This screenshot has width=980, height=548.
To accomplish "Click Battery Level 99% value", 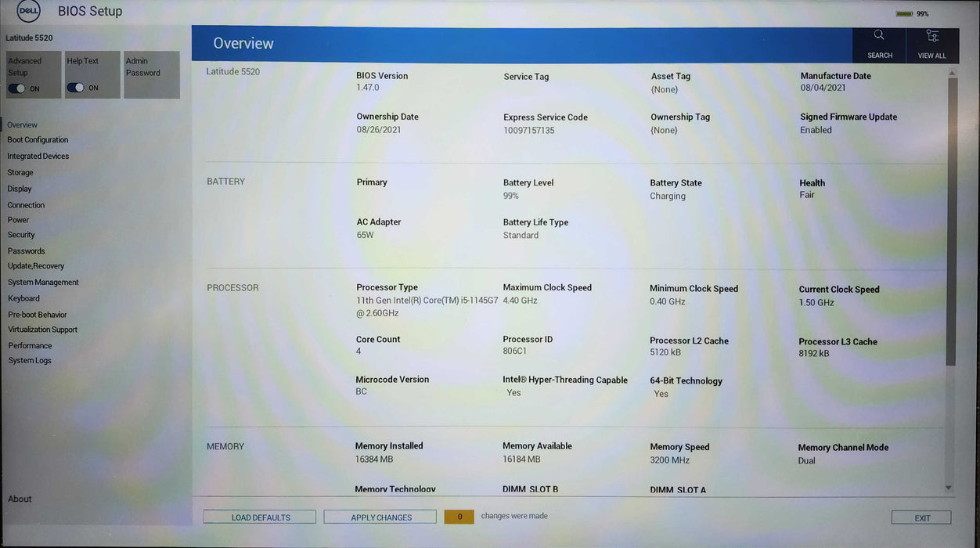I will pyautogui.click(x=511, y=196).
